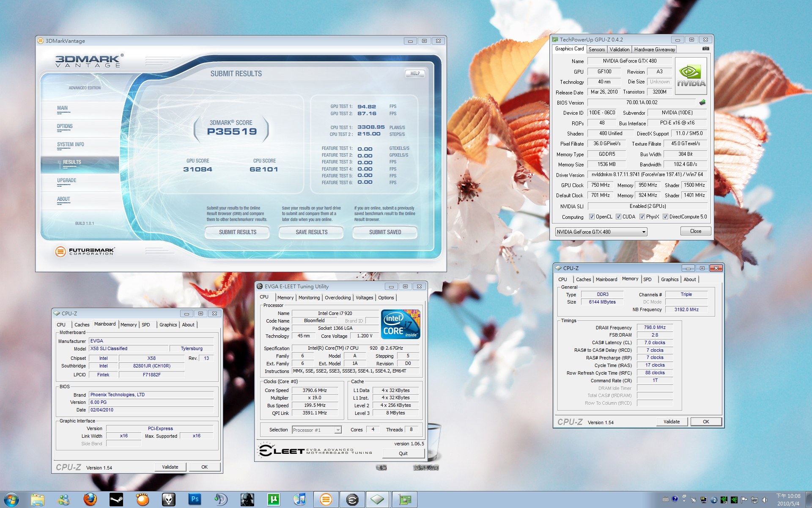Select SPD tab in the right CPU-Z window

coord(647,279)
